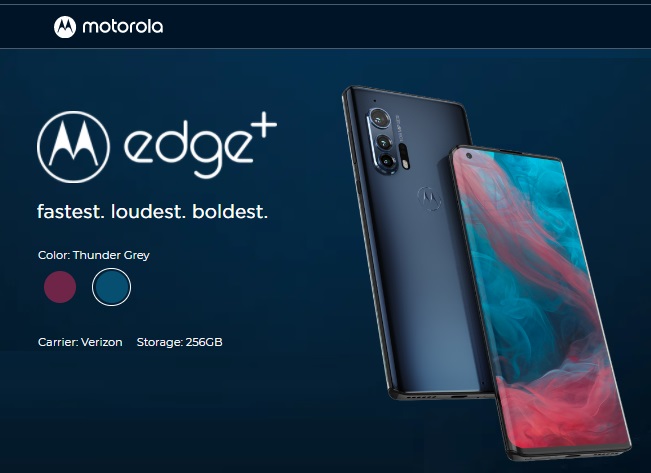Click the Motorola batwing logo in header
Screen dimensions: 651x473
point(65,27)
